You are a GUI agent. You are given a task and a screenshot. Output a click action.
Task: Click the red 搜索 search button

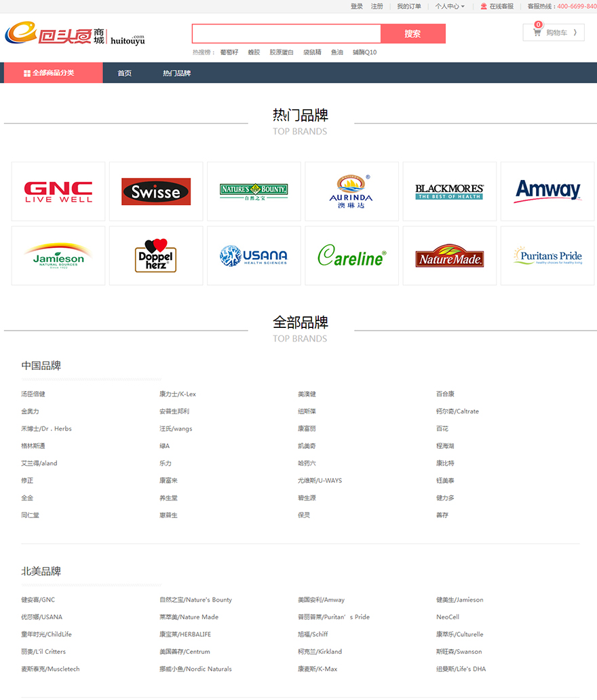click(x=412, y=33)
